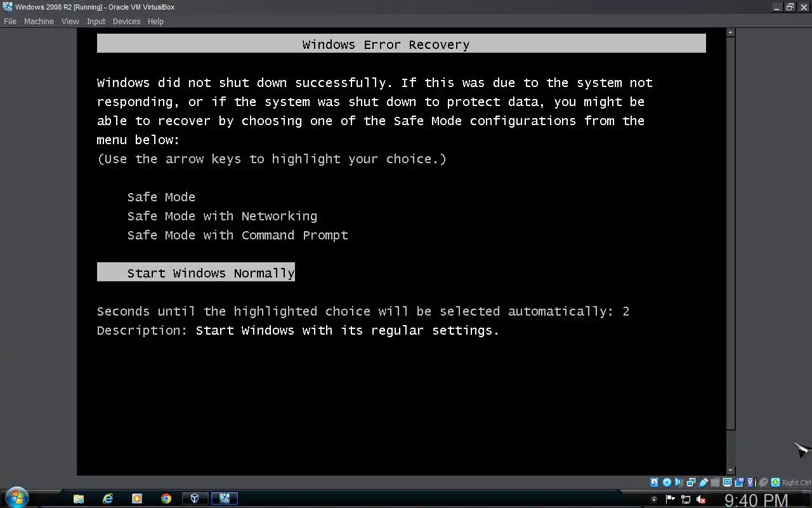Screen dimensions: 812x508
Task: Open the Help menu
Action: tap(155, 21)
